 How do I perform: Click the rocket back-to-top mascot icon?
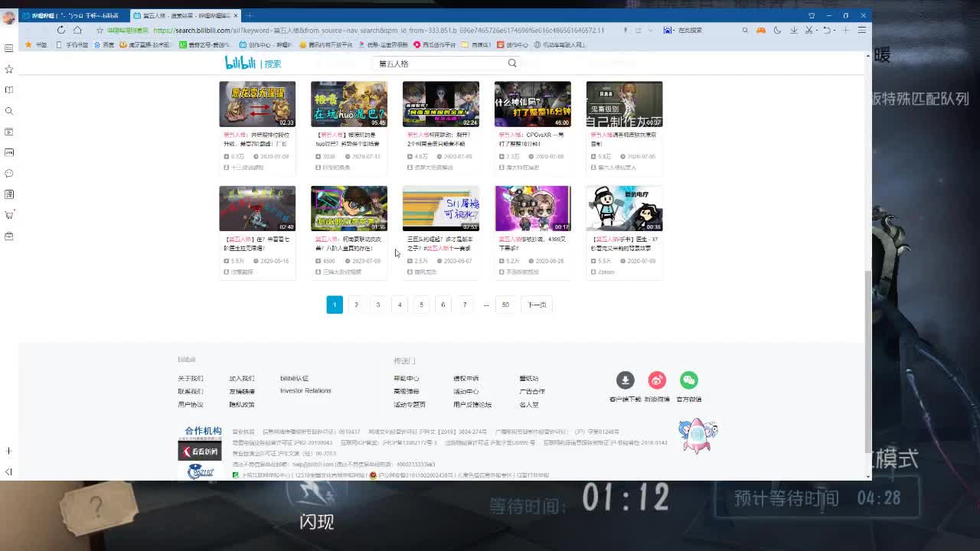click(697, 435)
